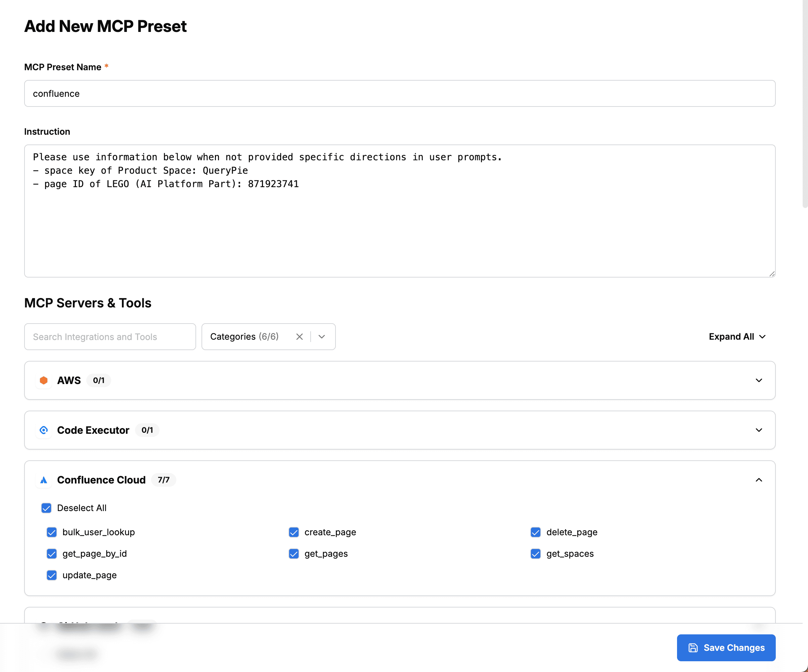Viewport: 808px width, 672px height.
Task: Click the AWS orange hexagon icon
Action: point(43,380)
